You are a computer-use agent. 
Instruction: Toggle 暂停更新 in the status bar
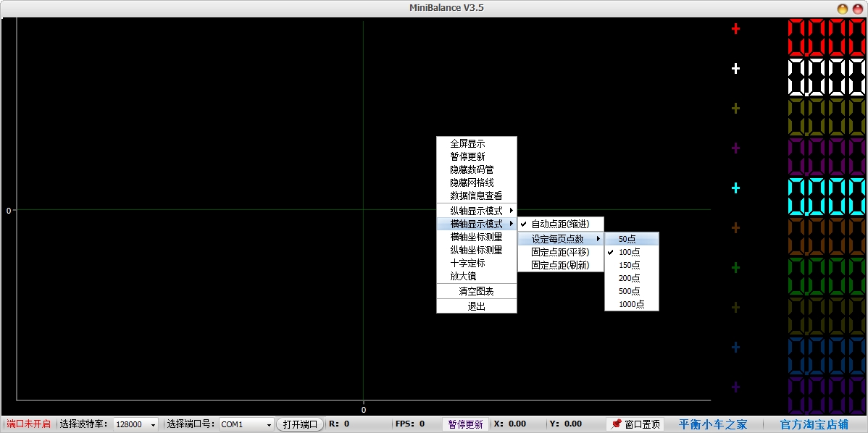point(465,424)
